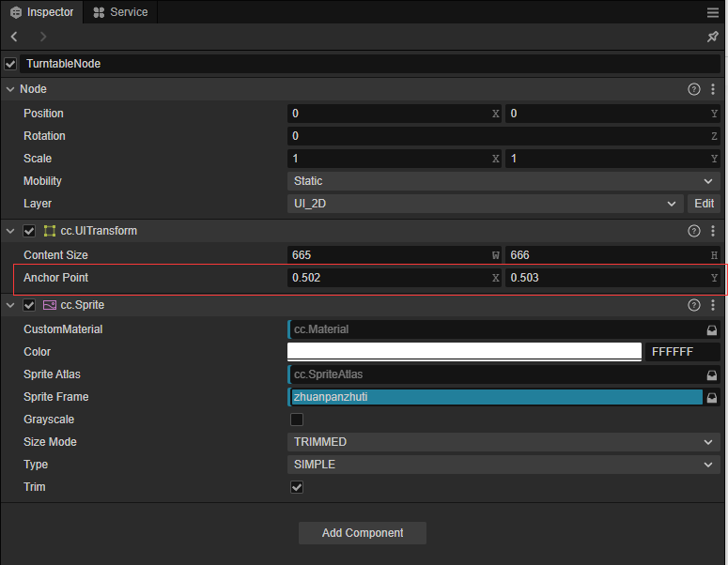The image size is (728, 565).
Task: Click the Sprite Frame label
Action: [x=56, y=397]
